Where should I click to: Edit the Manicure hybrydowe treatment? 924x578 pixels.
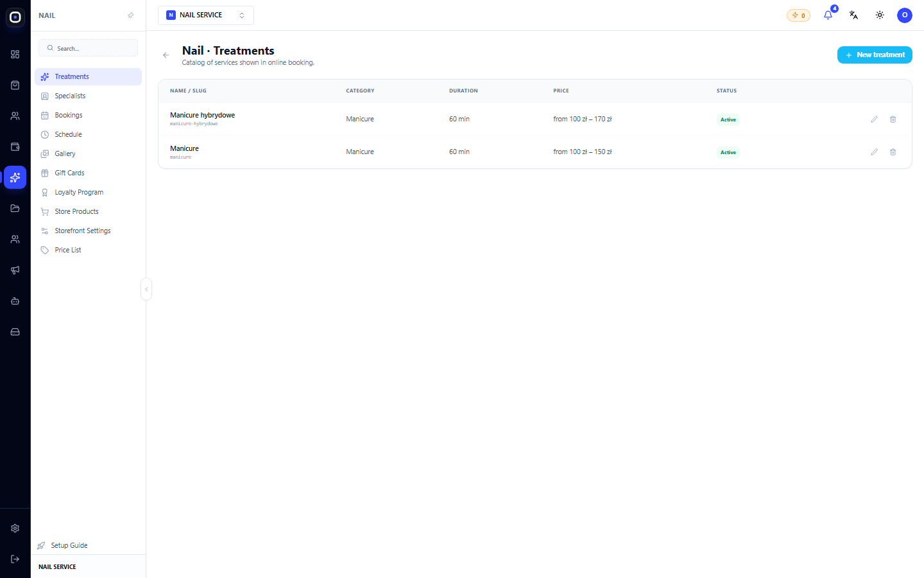pos(874,119)
